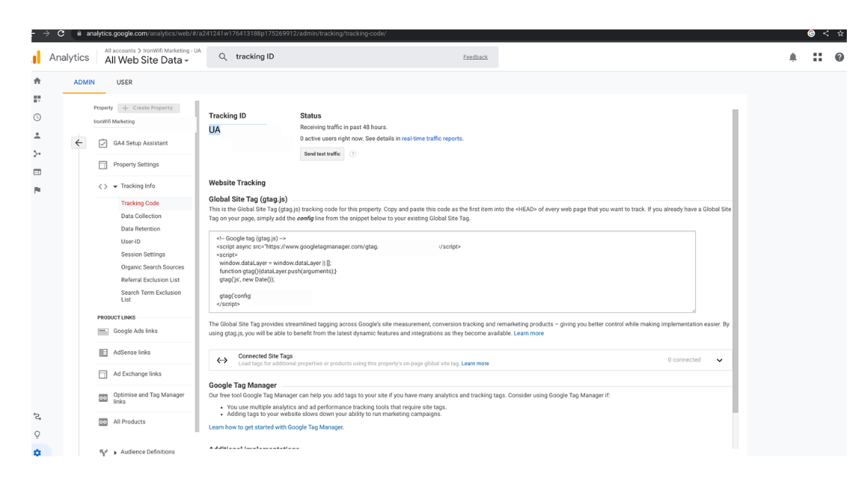This screenshot has width=868, height=495.
Task: Click the Send test traffic button
Action: (321, 154)
